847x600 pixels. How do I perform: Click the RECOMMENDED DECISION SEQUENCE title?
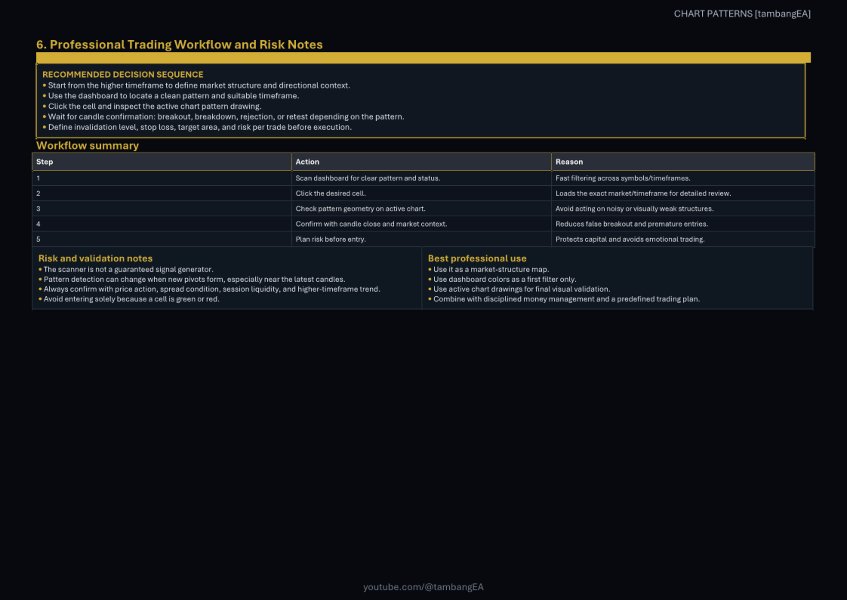tap(123, 75)
